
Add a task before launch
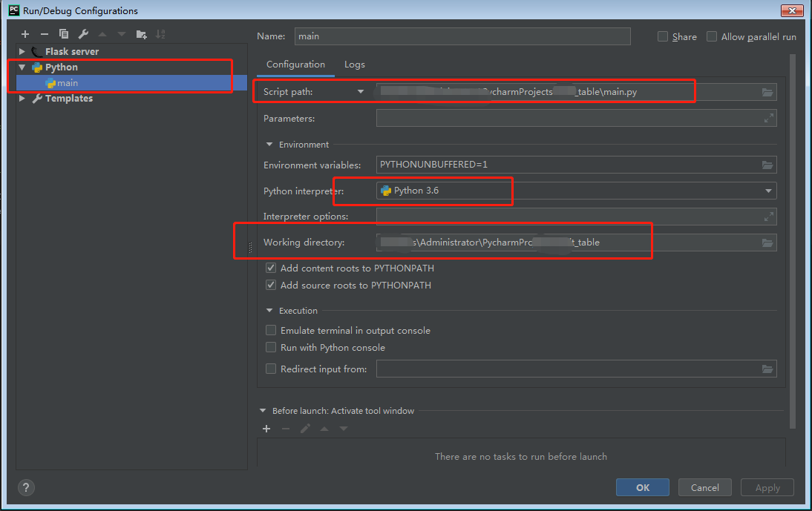click(266, 428)
